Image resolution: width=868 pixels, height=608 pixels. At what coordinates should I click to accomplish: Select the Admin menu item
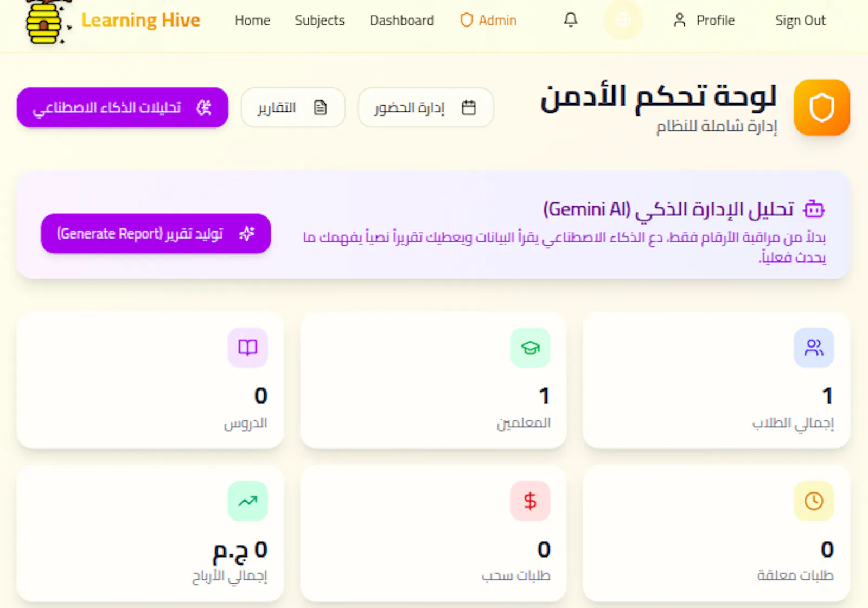[488, 21]
